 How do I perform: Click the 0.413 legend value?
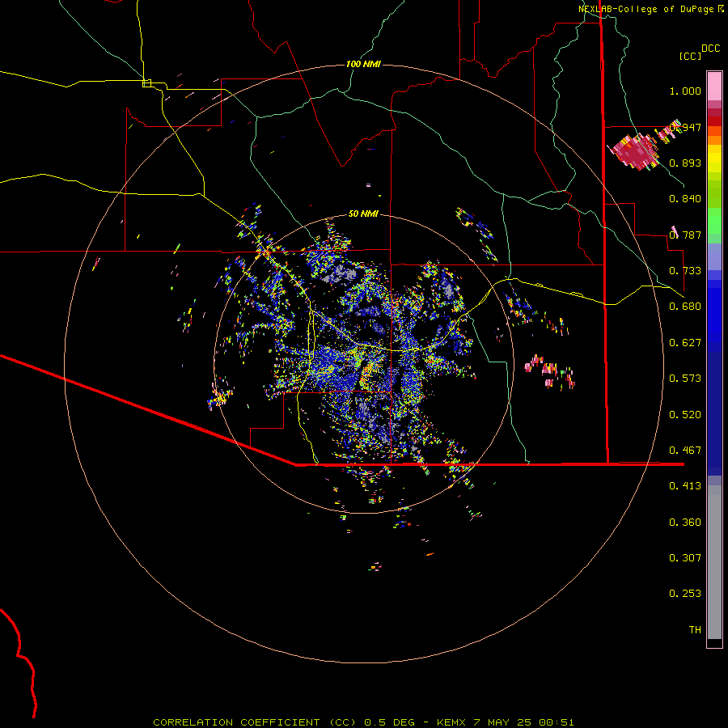[685, 486]
